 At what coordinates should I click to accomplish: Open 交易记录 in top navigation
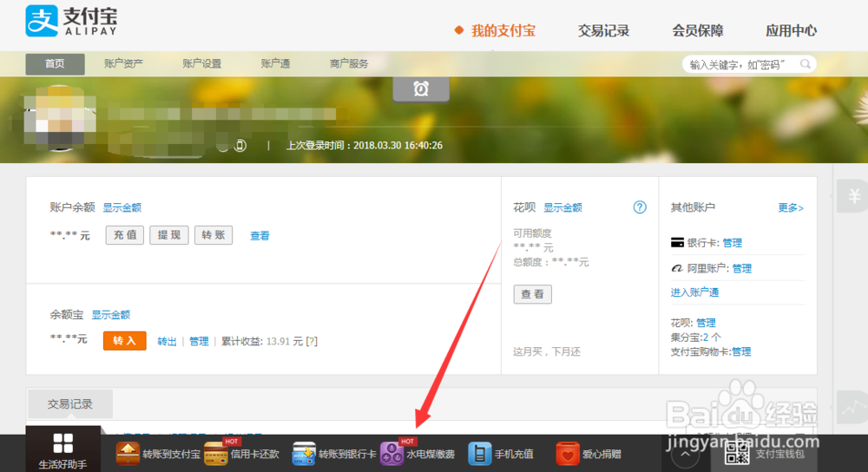pyautogui.click(x=603, y=31)
